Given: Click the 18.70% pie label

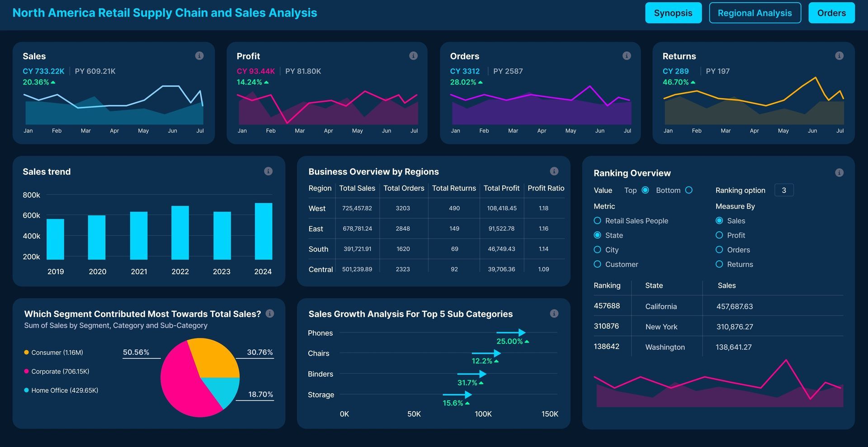Looking at the screenshot, I should pos(260,394).
